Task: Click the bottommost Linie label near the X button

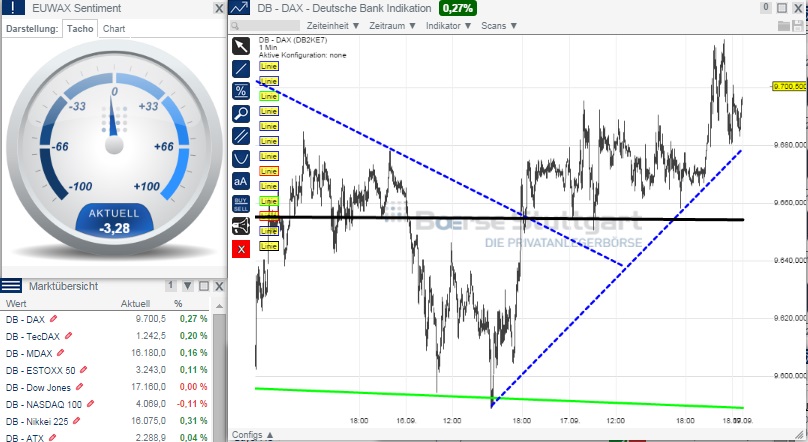Action: [269, 246]
